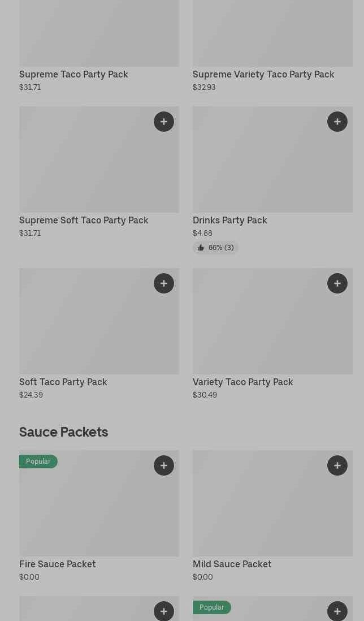Click thumbs-up rating icon on Drinks Party Pack

click(x=201, y=248)
